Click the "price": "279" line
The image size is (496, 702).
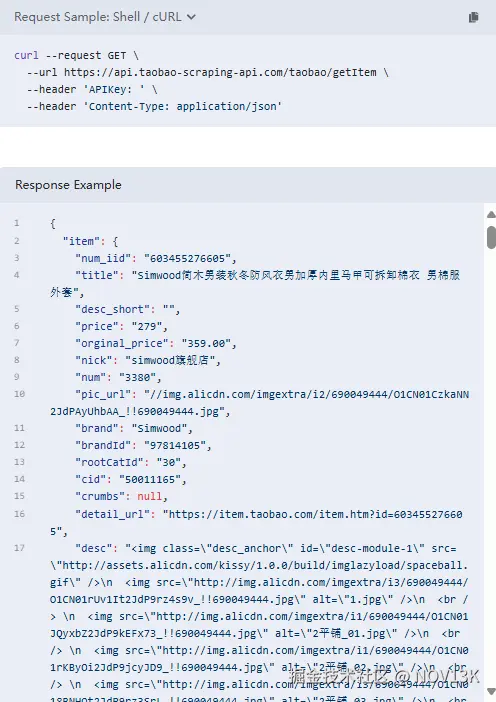coord(121,326)
